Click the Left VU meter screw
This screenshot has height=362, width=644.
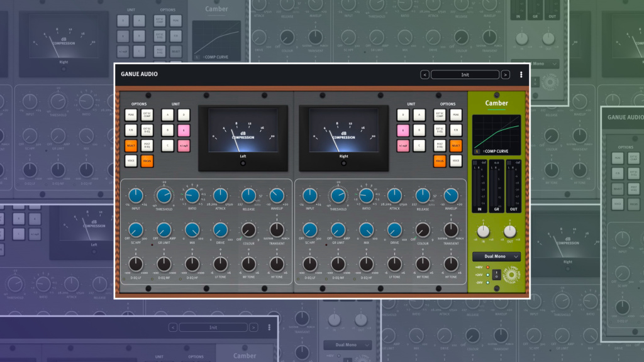click(243, 163)
